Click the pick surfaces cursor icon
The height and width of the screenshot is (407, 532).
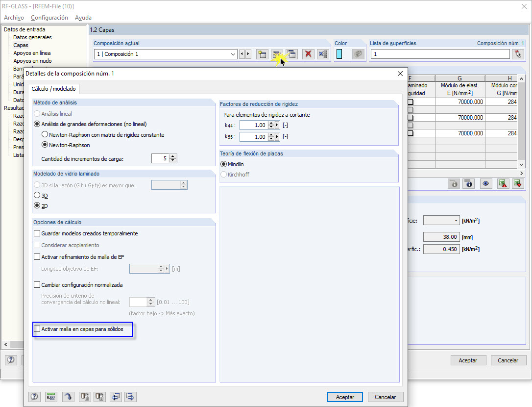pos(518,54)
